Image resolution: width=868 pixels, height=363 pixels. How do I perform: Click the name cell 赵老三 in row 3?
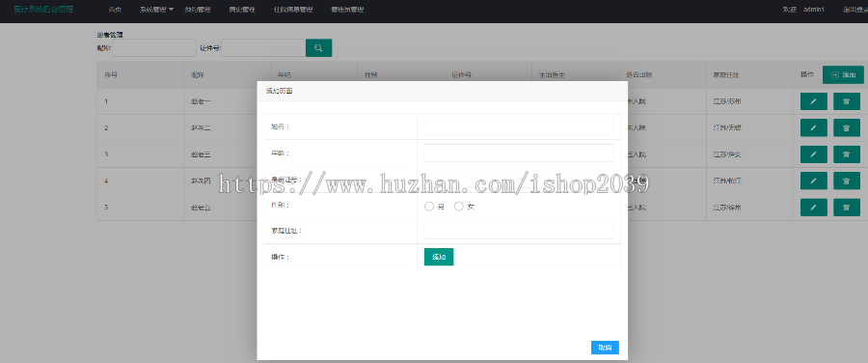[201, 154]
